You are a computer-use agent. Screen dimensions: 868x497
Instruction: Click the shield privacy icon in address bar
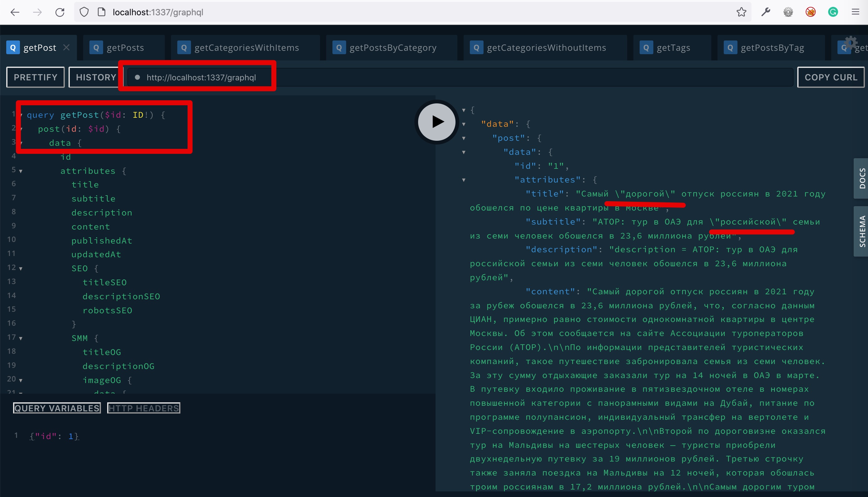(84, 11)
